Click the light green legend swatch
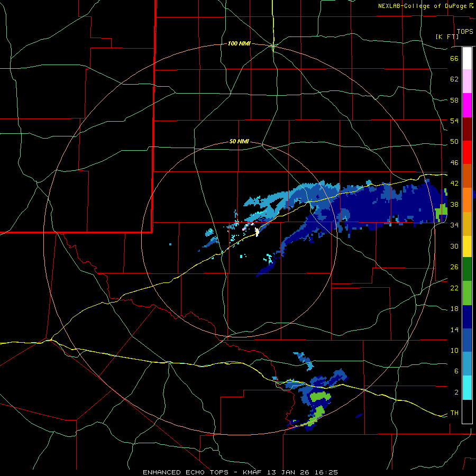This screenshot has height=476, width=476. [x=467, y=293]
